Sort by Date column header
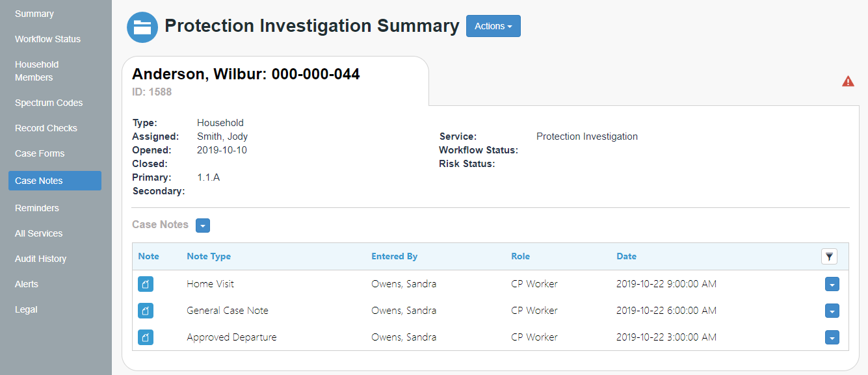 [x=627, y=256]
